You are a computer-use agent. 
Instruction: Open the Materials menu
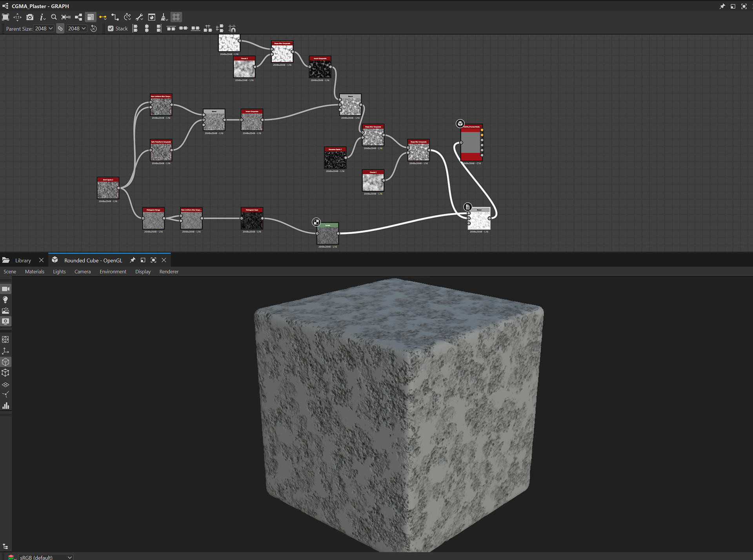coord(35,272)
